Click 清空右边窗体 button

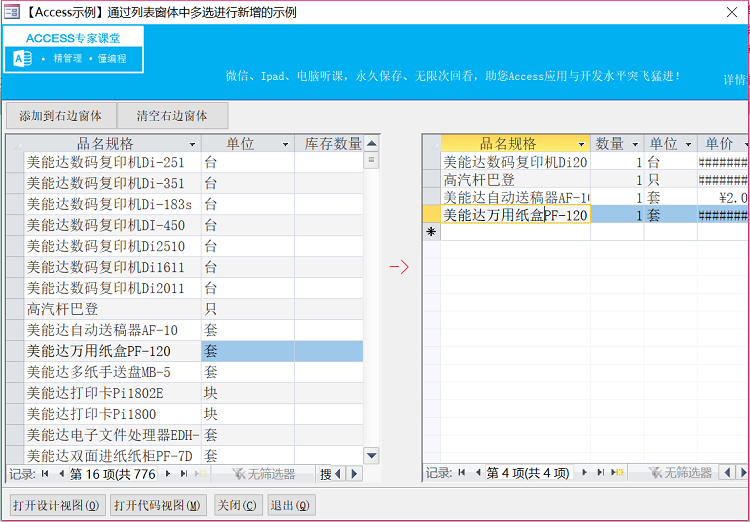tap(172, 116)
